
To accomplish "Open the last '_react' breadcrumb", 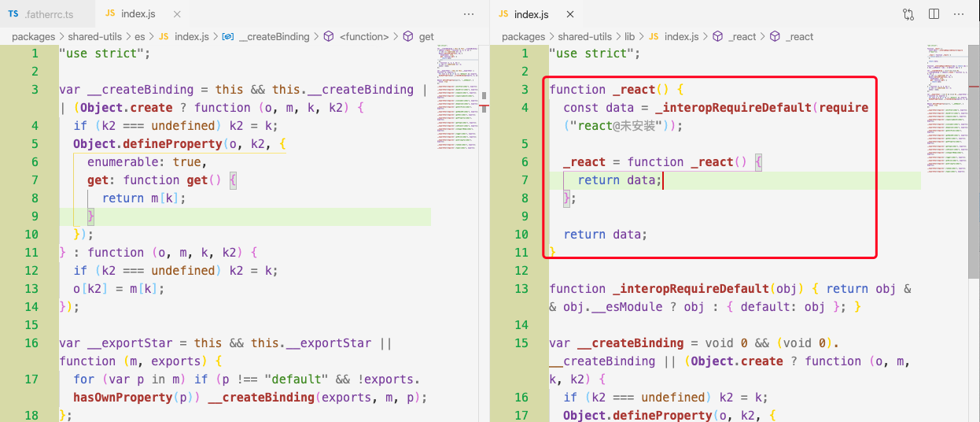I will [791, 36].
